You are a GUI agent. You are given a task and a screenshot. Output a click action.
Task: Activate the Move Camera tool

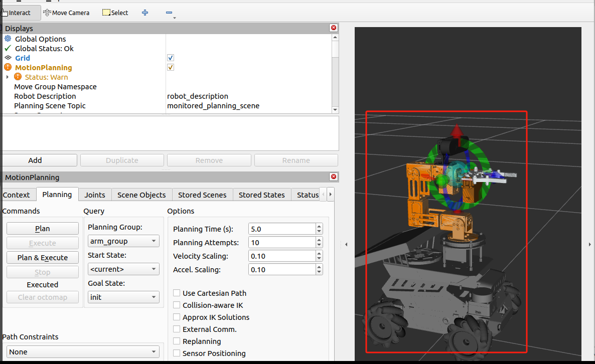[66, 13]
